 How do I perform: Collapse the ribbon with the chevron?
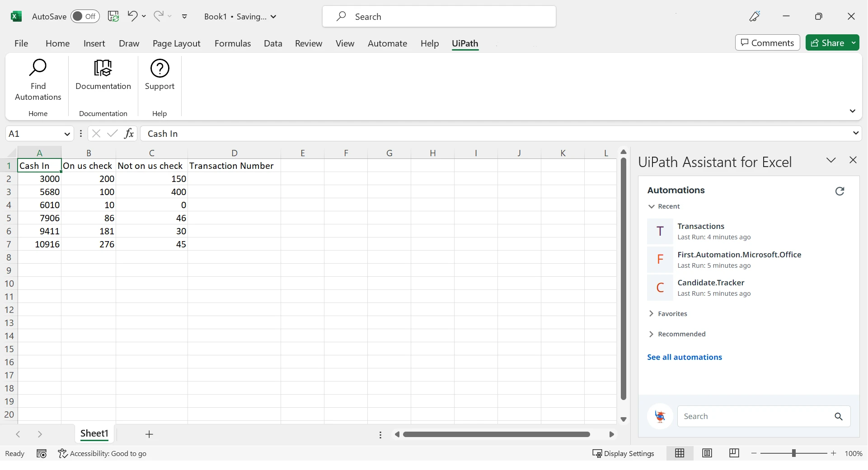point(853,111)
